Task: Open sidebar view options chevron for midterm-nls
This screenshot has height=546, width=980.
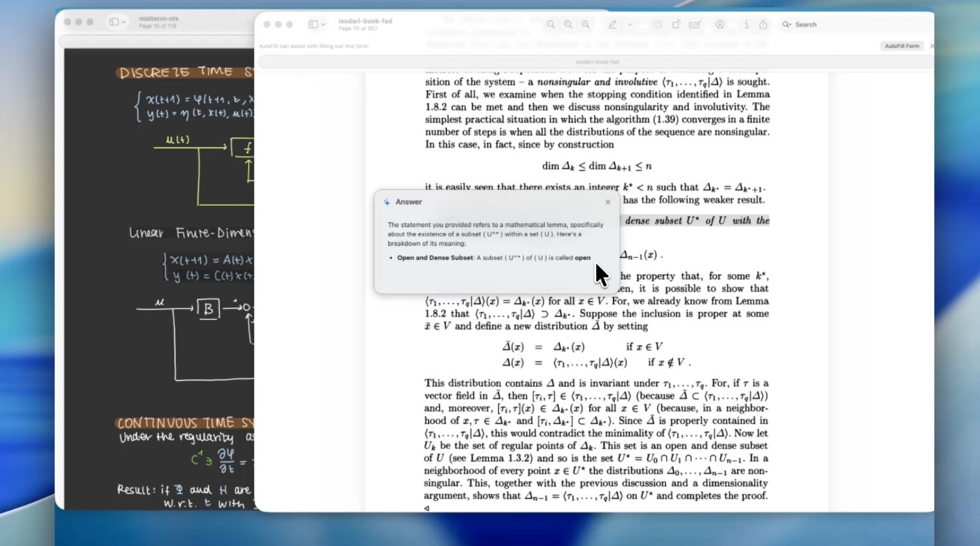Action: [124, 22]
